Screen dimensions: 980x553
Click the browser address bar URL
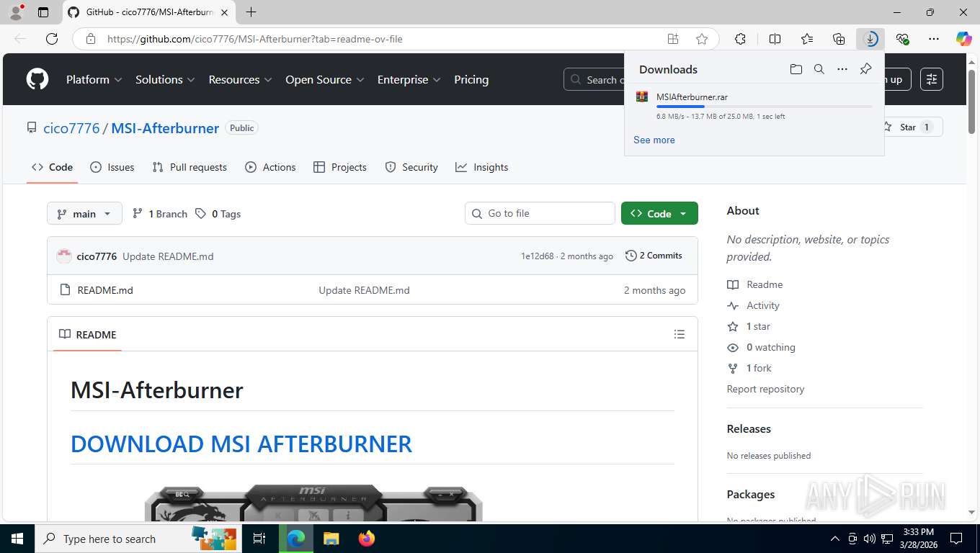(x=254, y=39)
